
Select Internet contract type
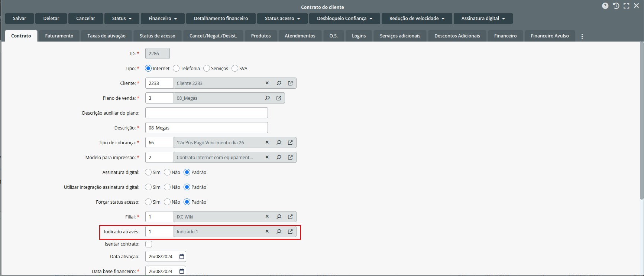148,68
